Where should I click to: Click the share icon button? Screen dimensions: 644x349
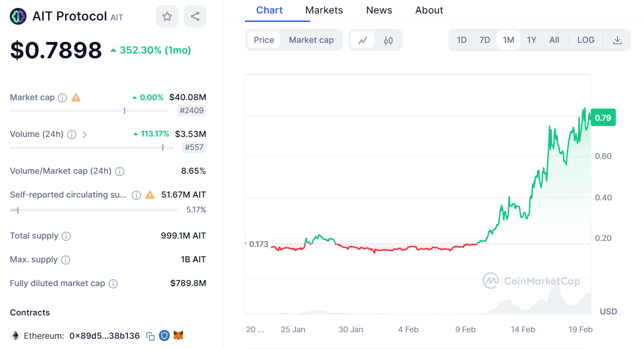pos(195,17)
